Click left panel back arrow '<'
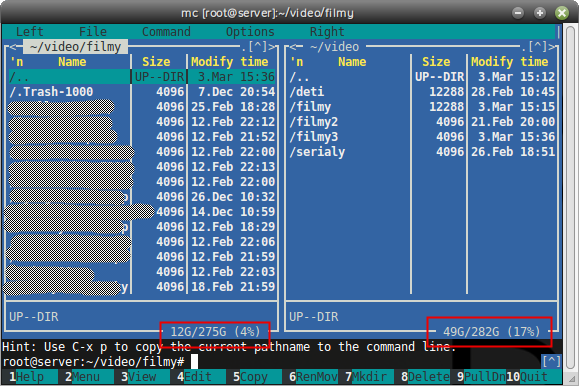The image size is (579, 386). [13, 47]
